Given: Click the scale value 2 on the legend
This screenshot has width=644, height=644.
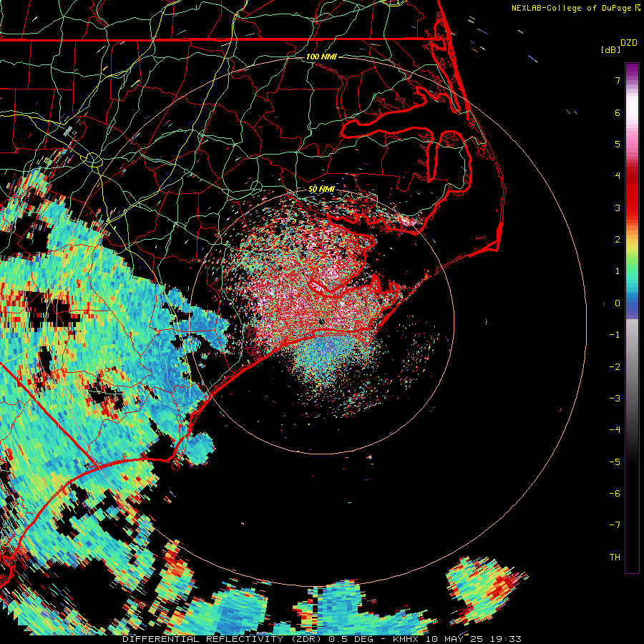Looking at the screenshot, I should [618, 239].
